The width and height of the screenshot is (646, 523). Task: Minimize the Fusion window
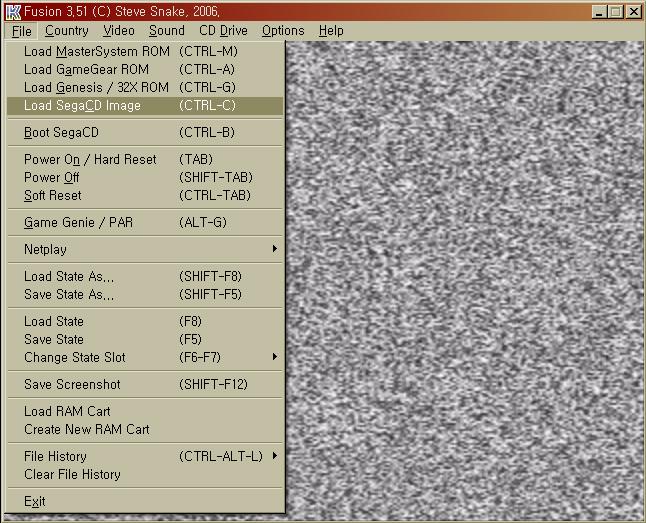[x=599, y=12]
